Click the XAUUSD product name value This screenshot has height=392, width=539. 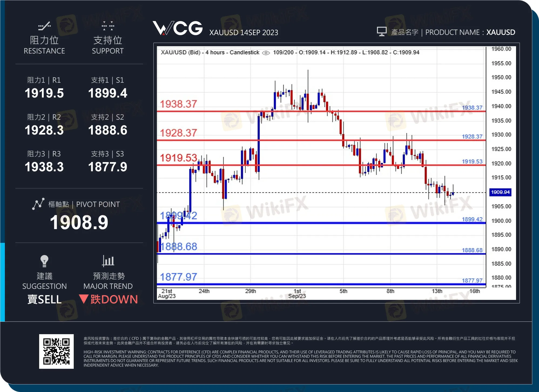tap(501, 32)
